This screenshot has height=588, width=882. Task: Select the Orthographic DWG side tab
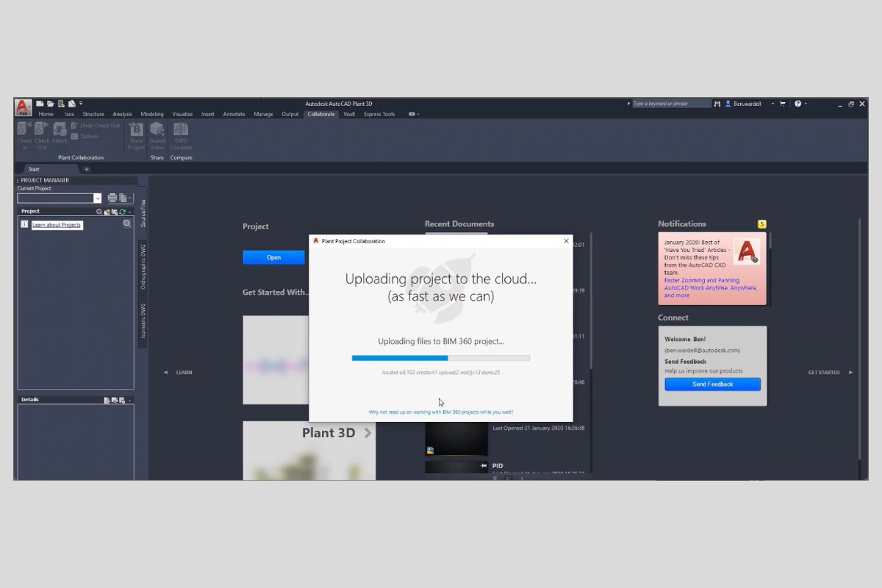click(x=143, y=265)
